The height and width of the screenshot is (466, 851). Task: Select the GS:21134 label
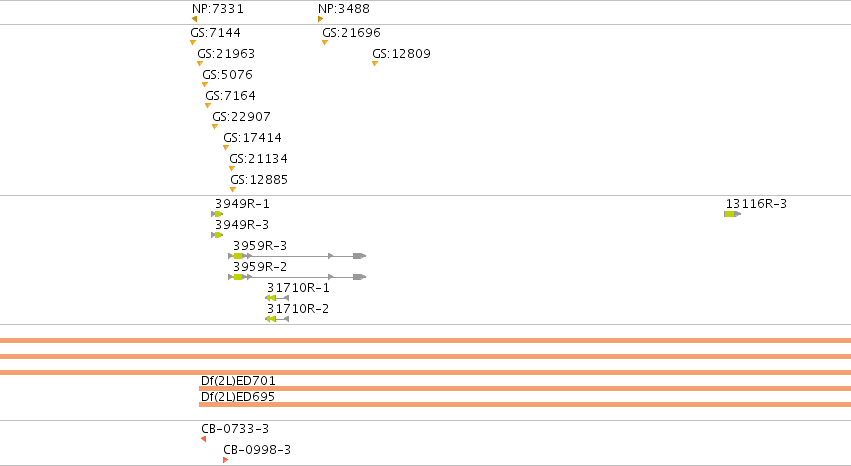click(258, 159)
